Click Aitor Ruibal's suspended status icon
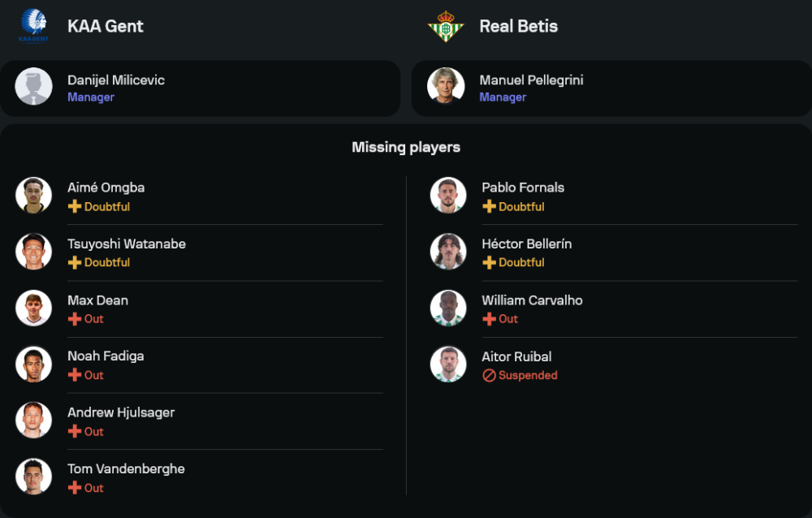Viewport: 812px width, 518px height. click(489, 376)
